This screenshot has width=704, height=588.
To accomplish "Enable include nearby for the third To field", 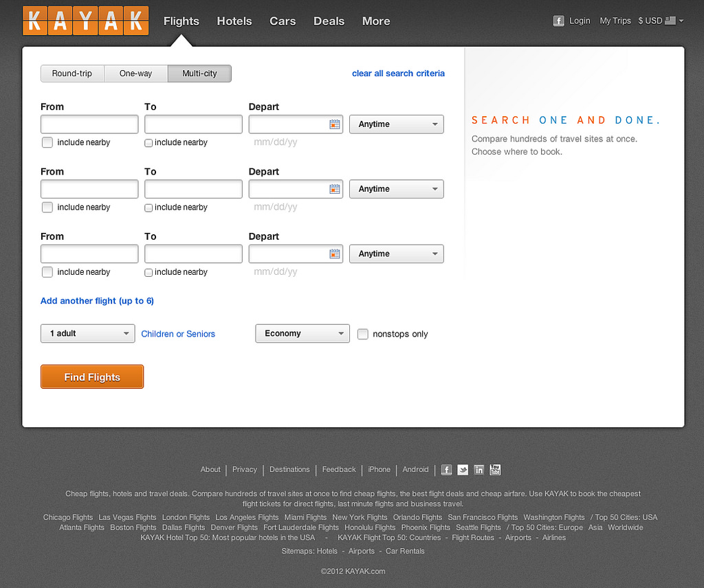I will (x=148, y=272).
